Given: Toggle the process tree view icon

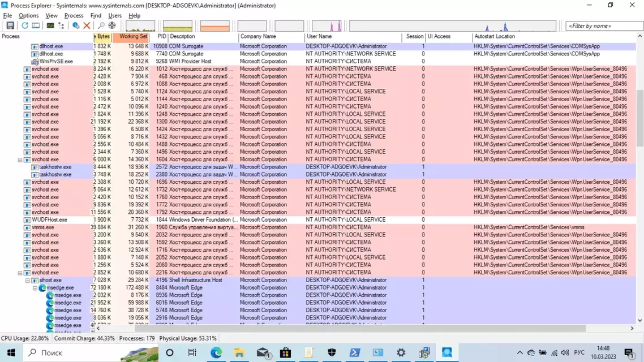Looking at the screenshot, I should tap(61, 25).
